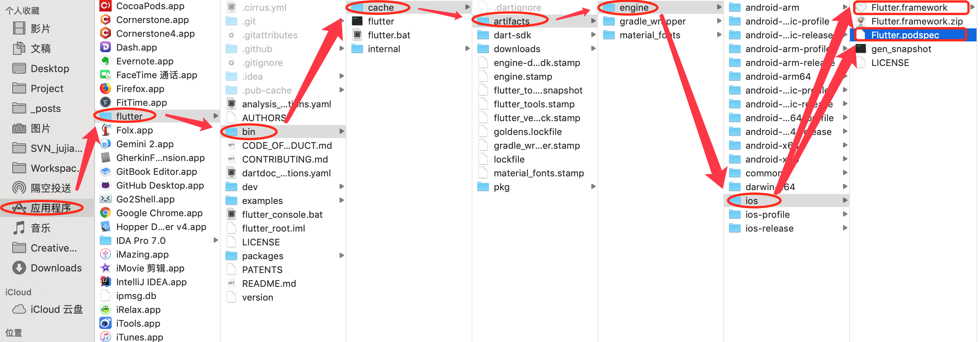Click the GitHub Desktop.app icon

(106, 185)
